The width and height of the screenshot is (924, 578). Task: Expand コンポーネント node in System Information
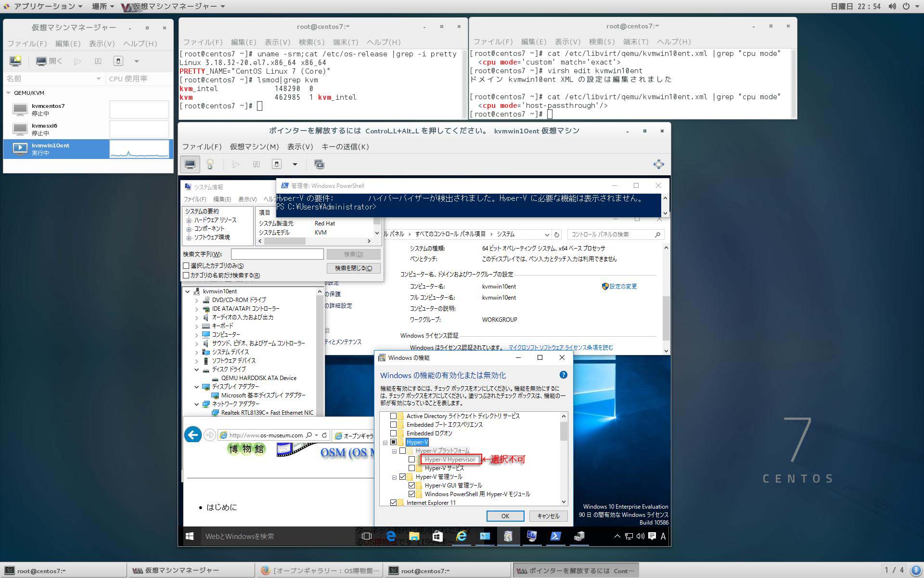click(x=189, y=229)
